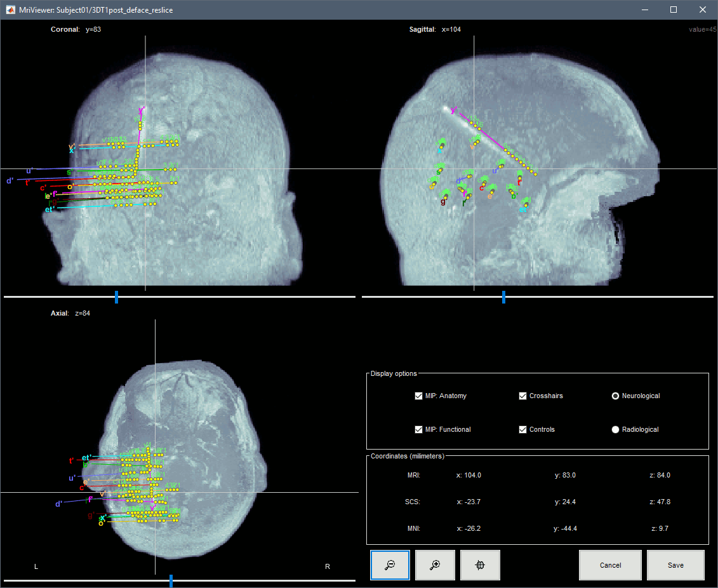Viewport: 718px width, 588px height.
Task: Click the coronal slice slider handle
Action: click(x=117, y=297)
